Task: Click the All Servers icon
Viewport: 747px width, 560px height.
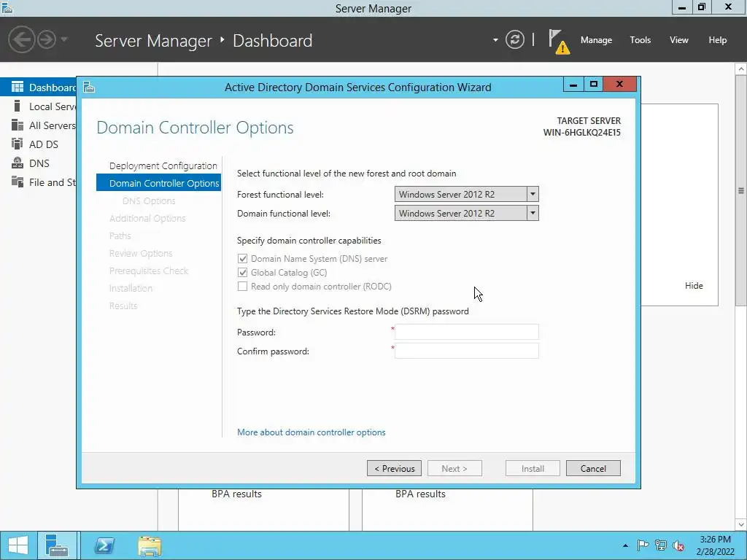Action: pos(18,125)
